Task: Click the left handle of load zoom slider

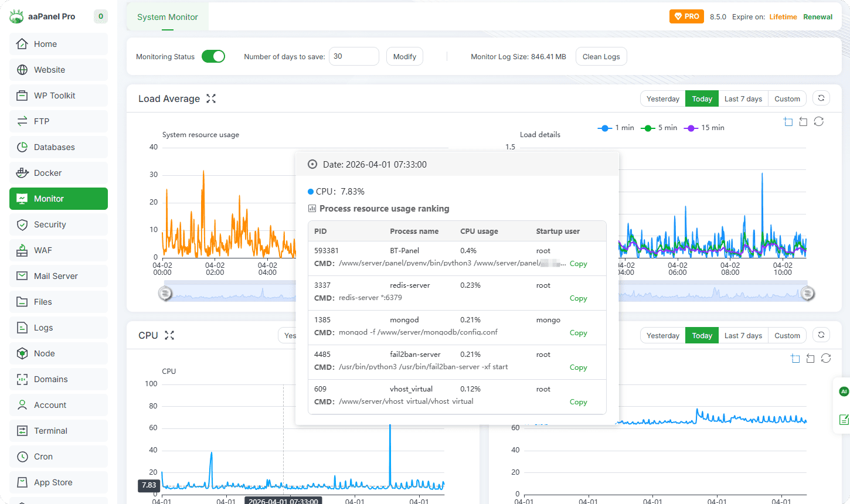Action: pyautogui.click(x=165, y=293)
